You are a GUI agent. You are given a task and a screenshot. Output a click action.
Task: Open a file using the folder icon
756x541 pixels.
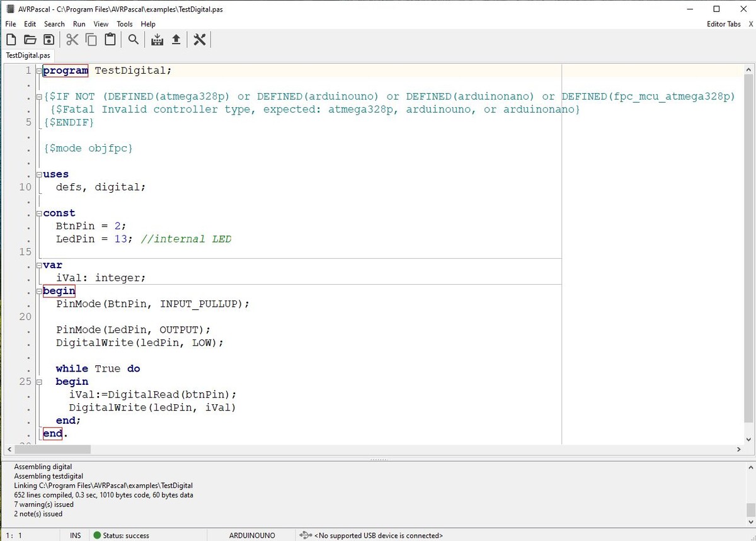coord(30,40)
